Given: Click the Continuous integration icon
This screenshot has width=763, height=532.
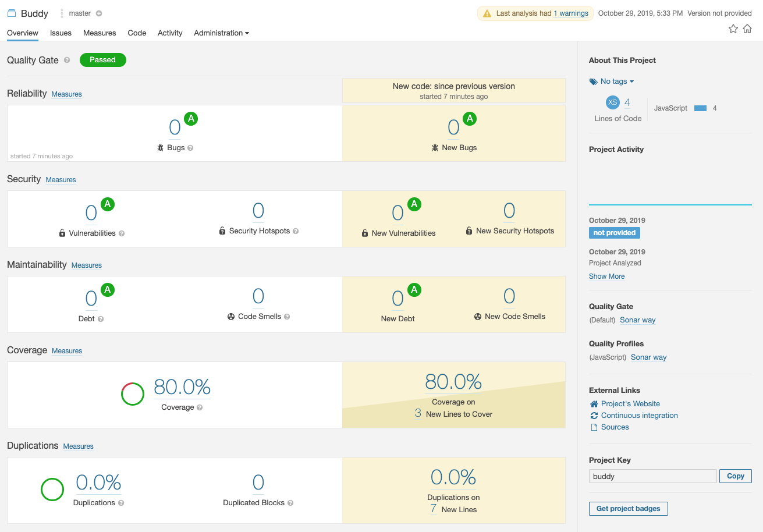Looking at the screenshot, I should point(594,415).
